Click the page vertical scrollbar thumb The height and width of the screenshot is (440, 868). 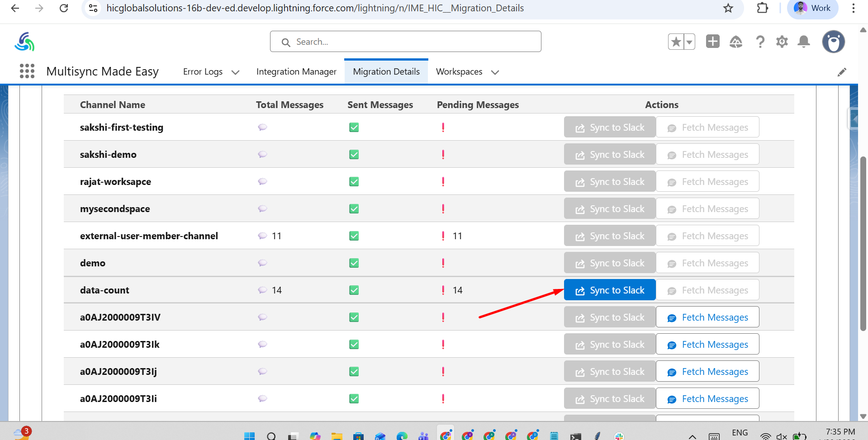point(863,243)
